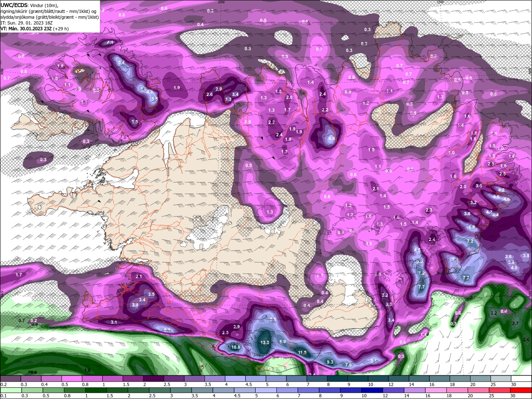Click the periwinkle 4–4.5 snow scale swatch

tap(235, 379)
